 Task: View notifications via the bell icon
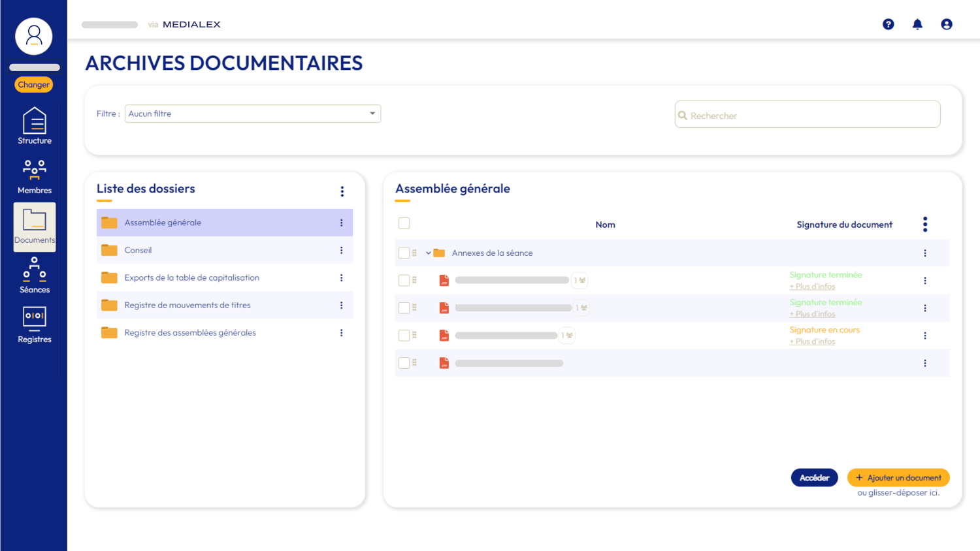coord(917,24)
